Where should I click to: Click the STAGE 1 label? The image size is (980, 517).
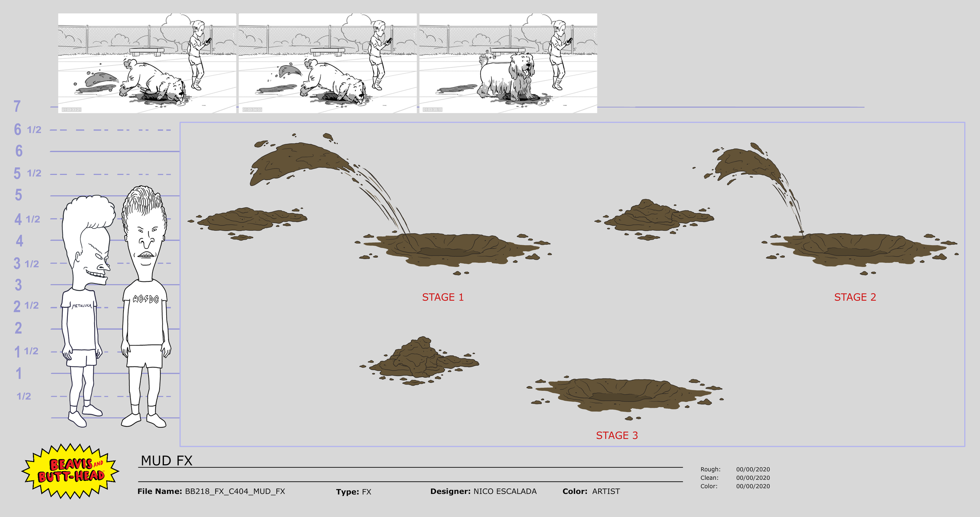[443, 297]
